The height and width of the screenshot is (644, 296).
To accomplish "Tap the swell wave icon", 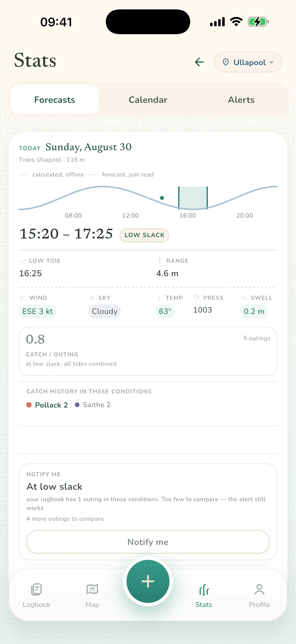I will coord(244,298).
